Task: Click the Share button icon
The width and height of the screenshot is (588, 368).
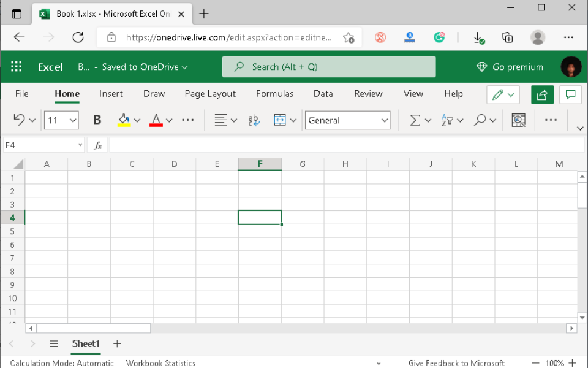Action: pos(542,94)
